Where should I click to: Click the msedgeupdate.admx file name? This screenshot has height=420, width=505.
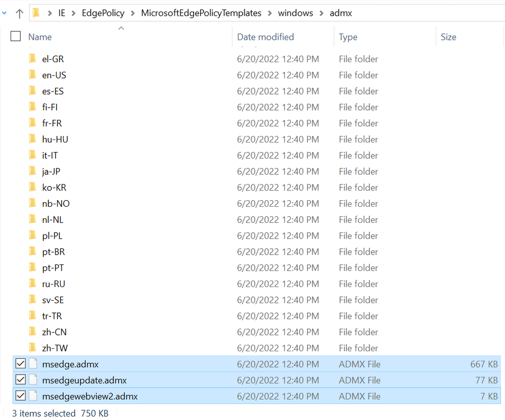click(x=84, y=381)
